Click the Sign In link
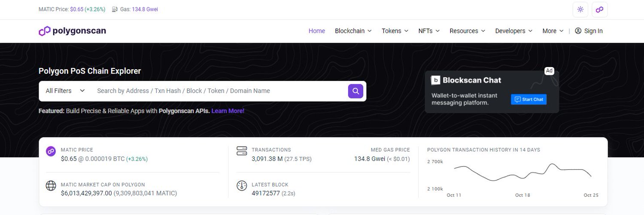Image resolution: width=644 pixels, height=215 pixels. 589,31
